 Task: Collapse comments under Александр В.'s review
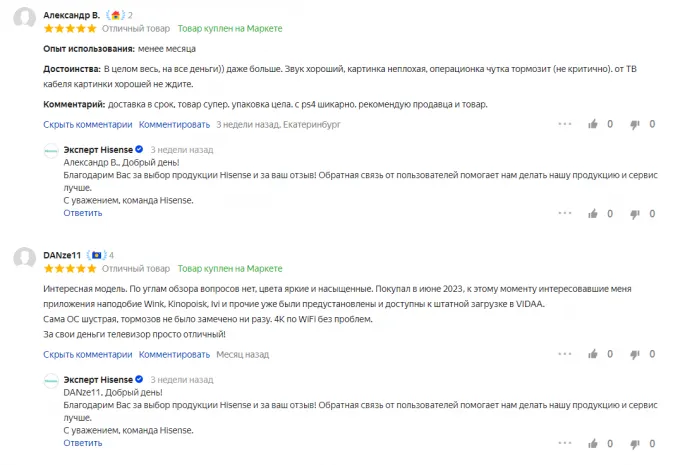click(87, 125)
